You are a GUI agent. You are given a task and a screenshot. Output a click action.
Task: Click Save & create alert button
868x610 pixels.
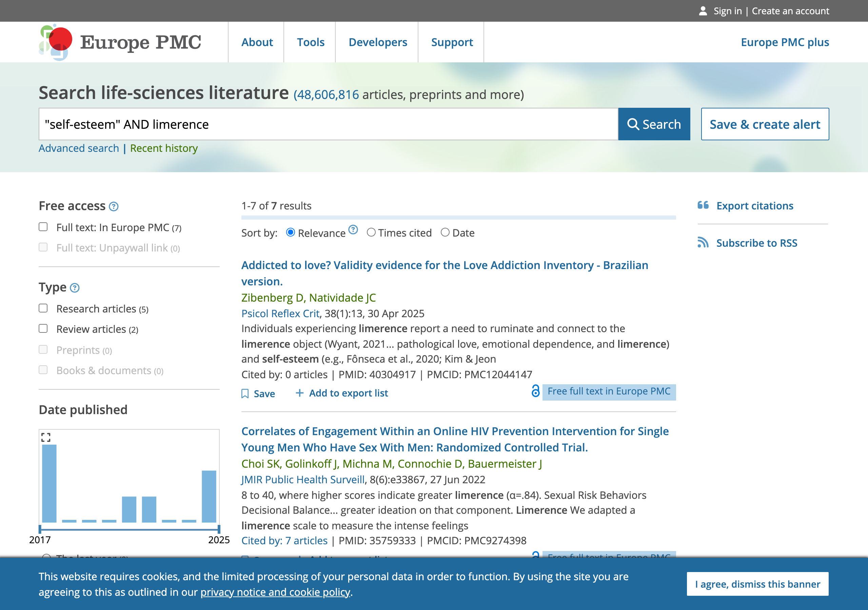pos(765,124)
